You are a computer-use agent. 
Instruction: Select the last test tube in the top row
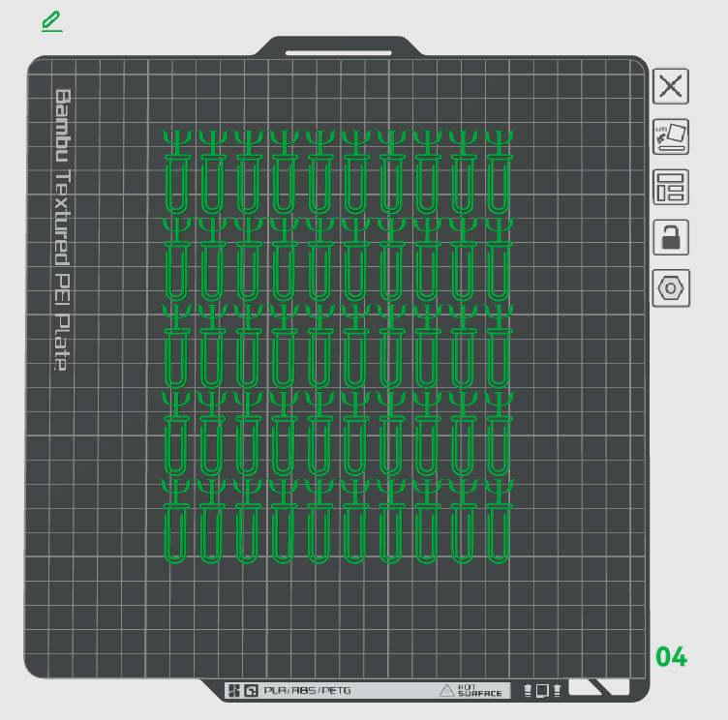point(500,171)
